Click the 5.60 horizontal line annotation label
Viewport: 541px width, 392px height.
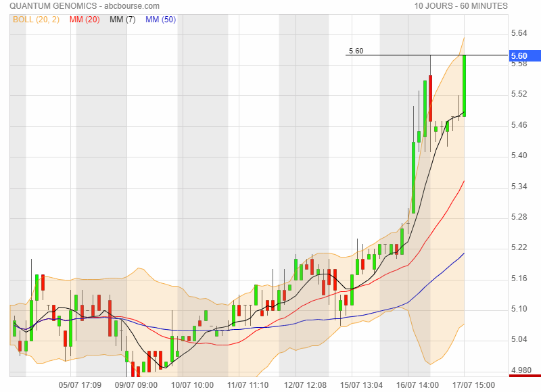[356, 51]
